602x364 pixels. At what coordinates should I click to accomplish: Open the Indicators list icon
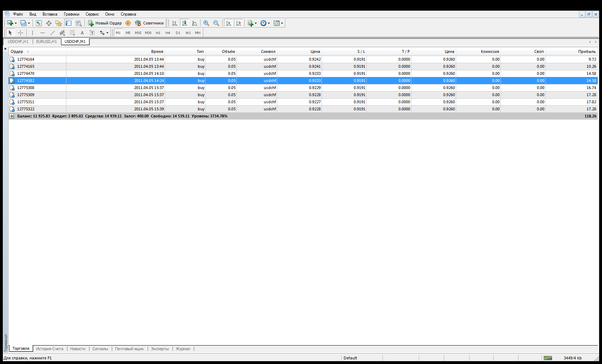[x=251, y=23]
